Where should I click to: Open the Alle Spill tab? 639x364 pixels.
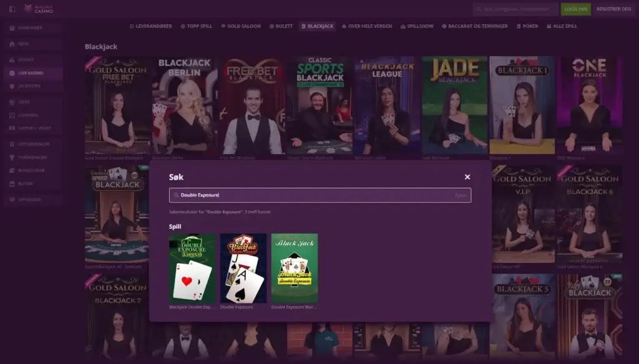(562, 26)
